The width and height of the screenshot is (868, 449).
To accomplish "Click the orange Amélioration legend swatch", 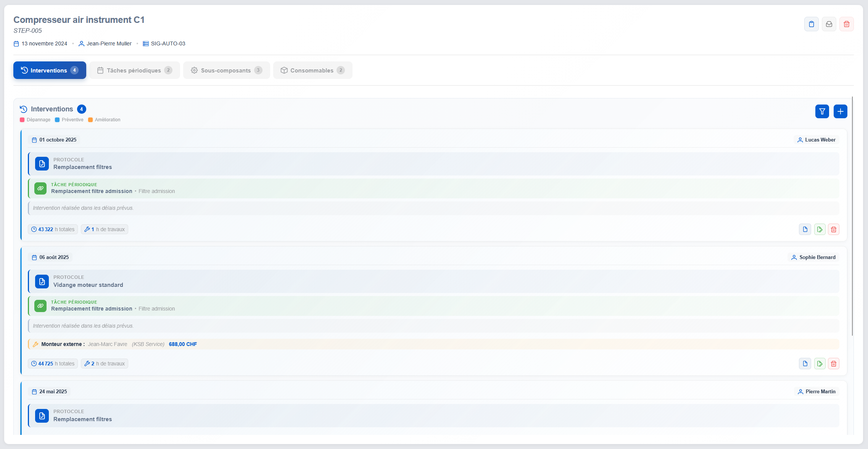I will pyautogui.click(x=90, y=120).
